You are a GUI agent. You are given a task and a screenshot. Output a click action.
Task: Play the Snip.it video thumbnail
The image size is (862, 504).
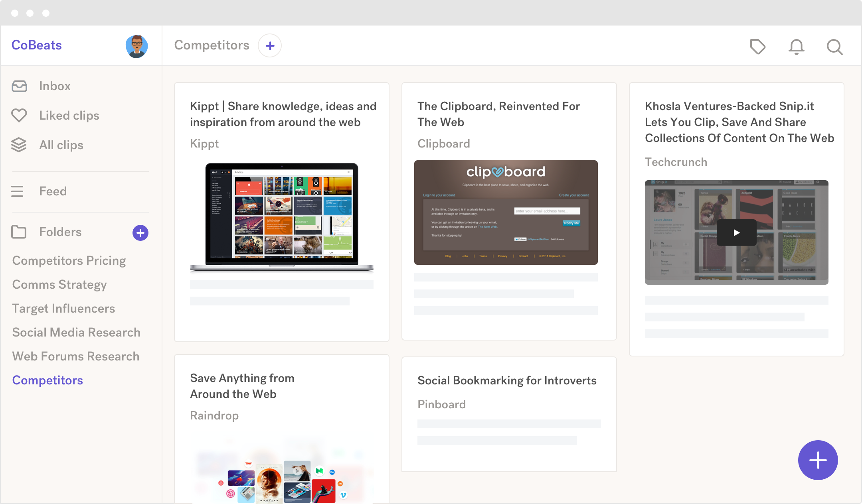coord(736,232)
